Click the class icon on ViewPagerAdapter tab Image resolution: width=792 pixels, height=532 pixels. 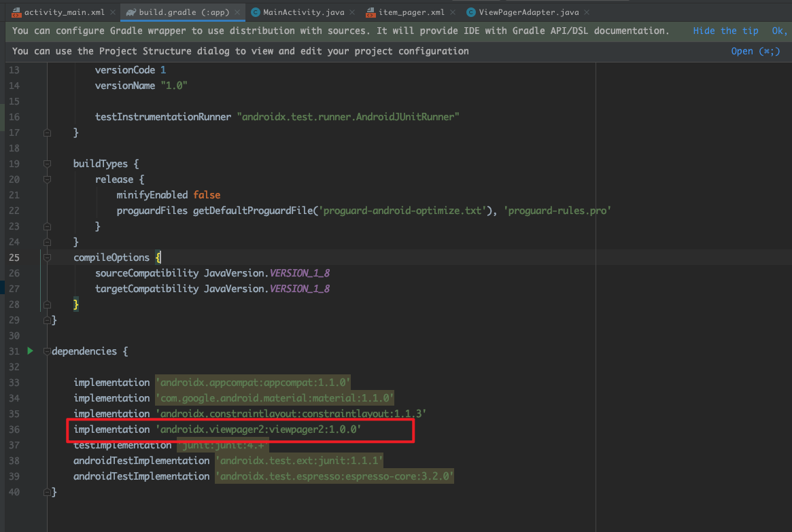pos(470,12)
